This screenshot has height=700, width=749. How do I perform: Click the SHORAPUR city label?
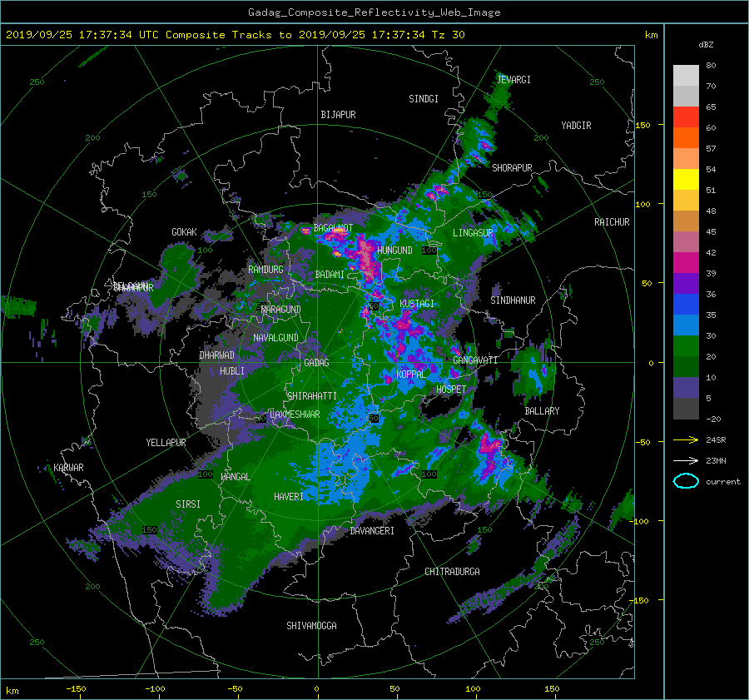[512, 168]
